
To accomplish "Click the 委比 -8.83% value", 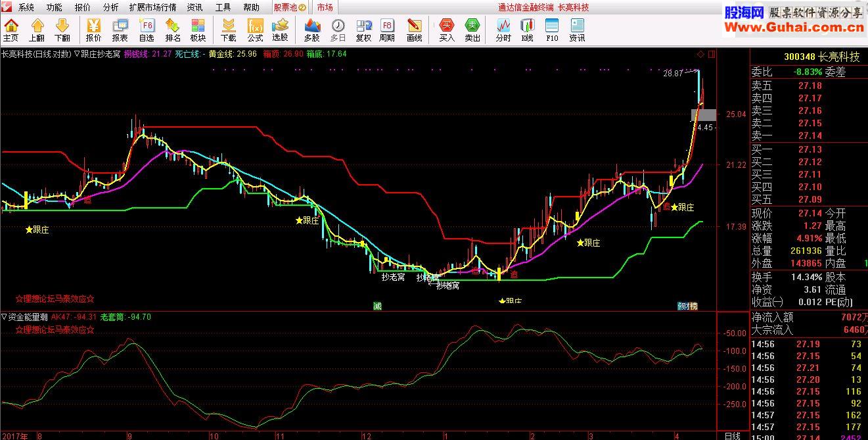I will pos(808,72).
